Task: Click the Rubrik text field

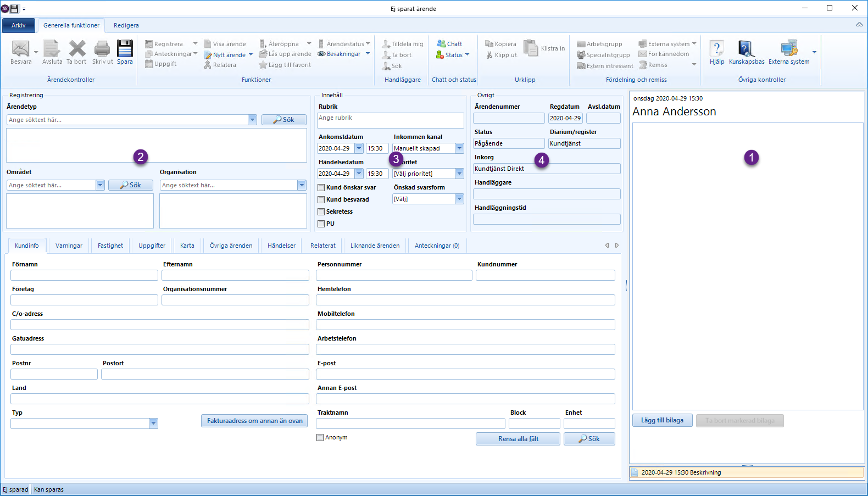Action: coord(391,120)
